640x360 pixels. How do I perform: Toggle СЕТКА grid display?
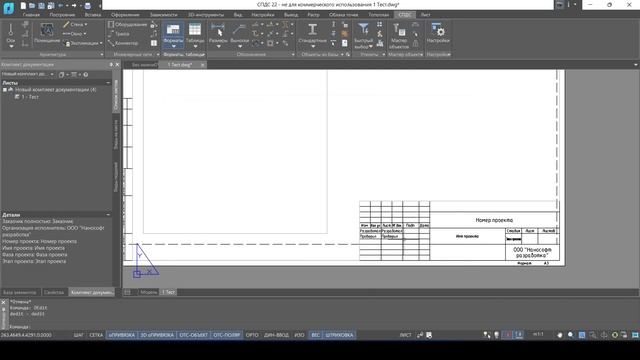(96, 335)
